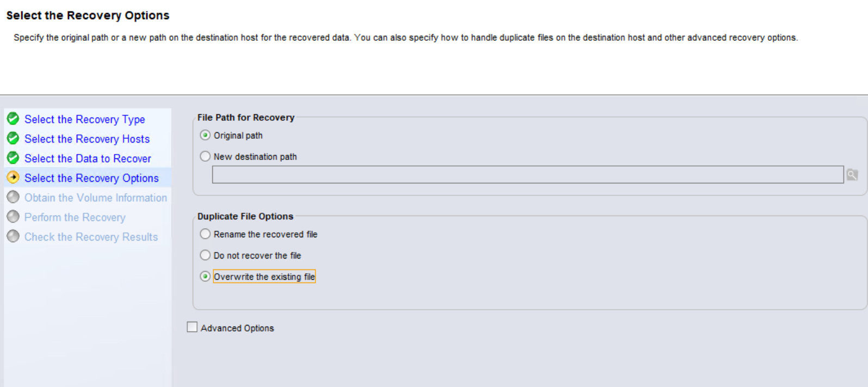Click the green check icon beside Recovery Hosts
The height and width of the screenshot is (387, 868).
tap(13, 138)
